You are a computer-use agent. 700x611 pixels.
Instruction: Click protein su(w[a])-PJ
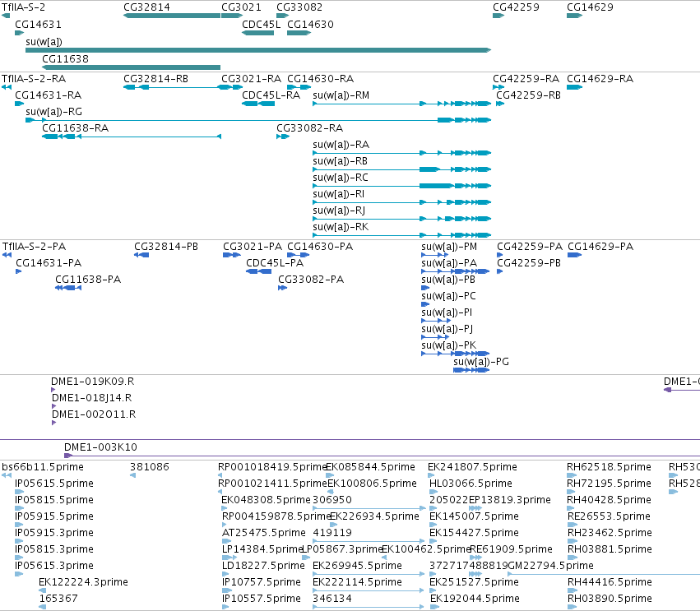tap(435, 337)
